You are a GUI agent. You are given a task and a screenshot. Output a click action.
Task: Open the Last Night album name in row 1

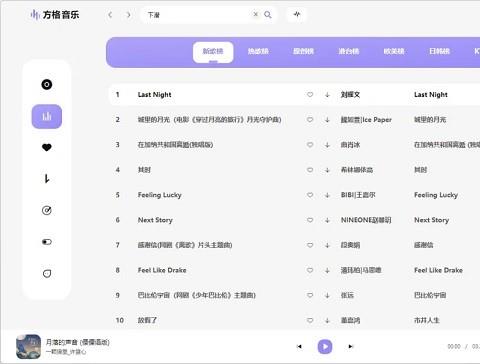431,95
